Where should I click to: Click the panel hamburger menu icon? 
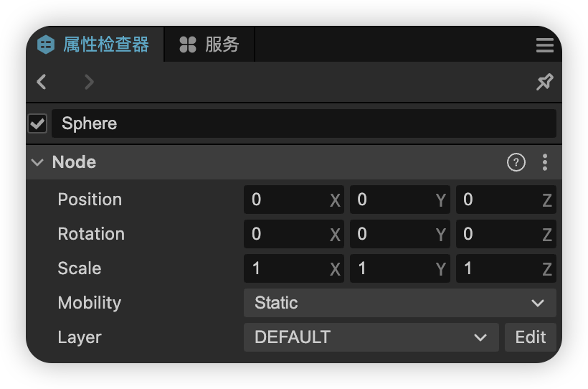coord(544,45)
